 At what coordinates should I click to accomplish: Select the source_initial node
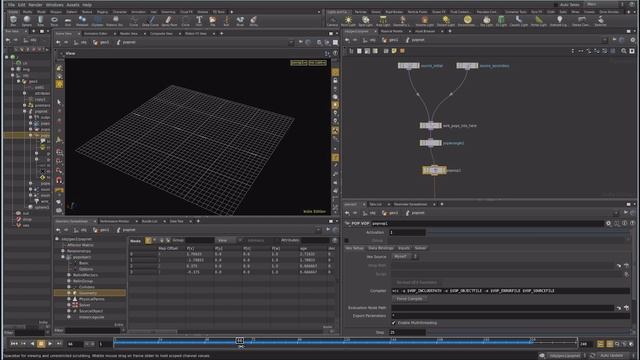click(409, 66)
